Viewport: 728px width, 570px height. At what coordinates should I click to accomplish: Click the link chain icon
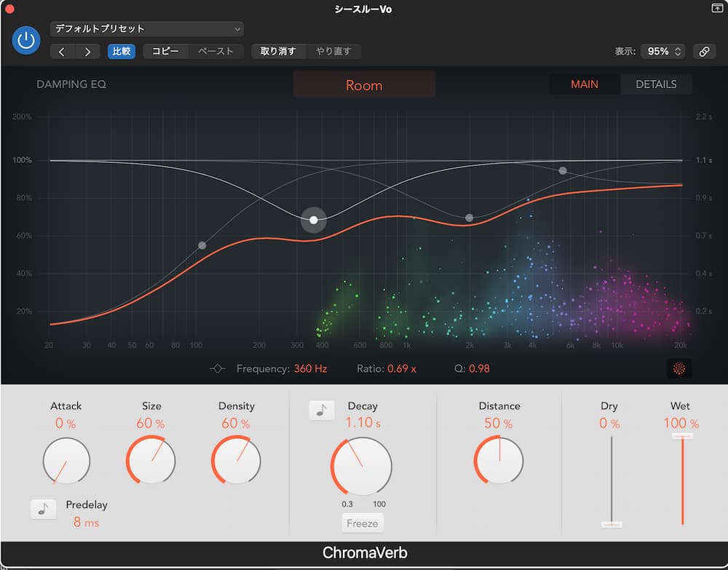coord(704,52)
